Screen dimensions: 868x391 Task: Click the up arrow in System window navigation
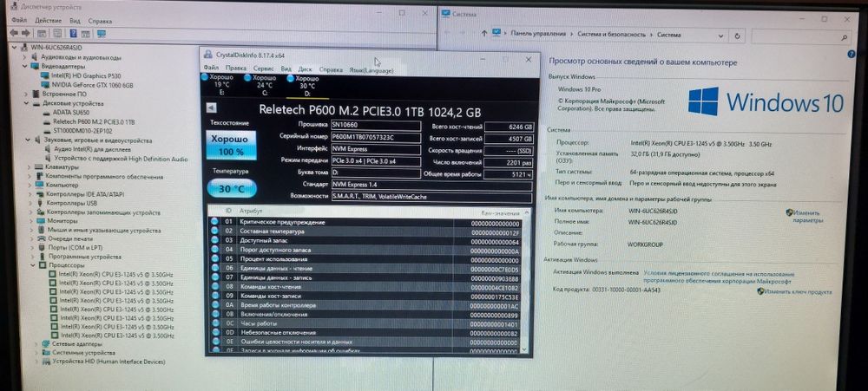[483, 34]
